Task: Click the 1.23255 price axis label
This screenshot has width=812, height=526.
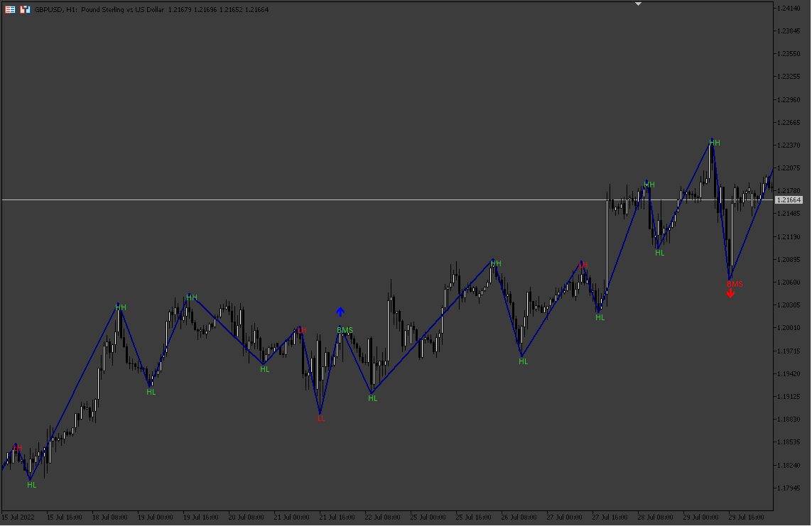Action: tap(789, 77)
